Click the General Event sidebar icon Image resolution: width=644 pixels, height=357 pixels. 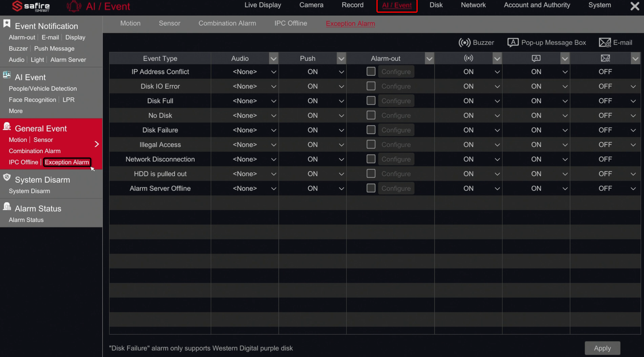click(x=7, y=126)
